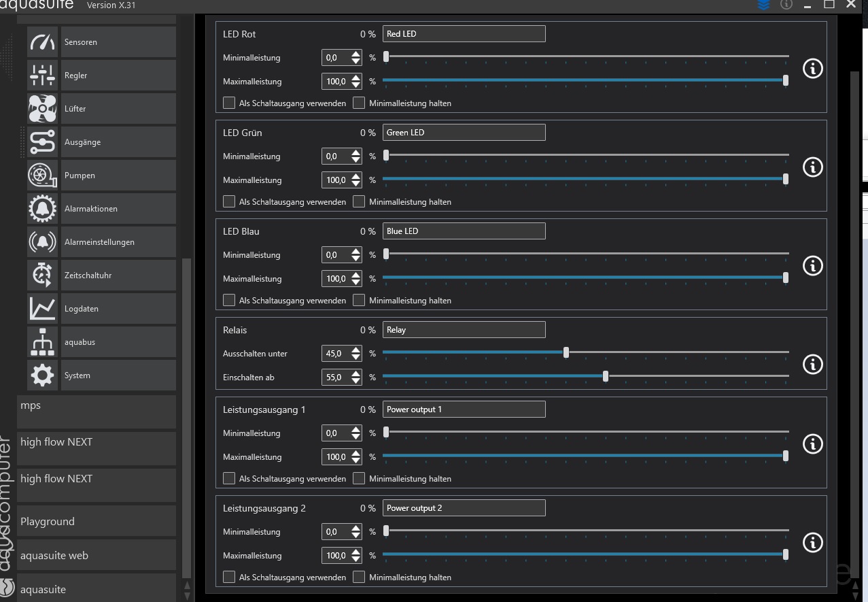
Task: Enable 'Als Schaltausgang verwenden' for LED Rot
Action: click(x=229, y=103)
